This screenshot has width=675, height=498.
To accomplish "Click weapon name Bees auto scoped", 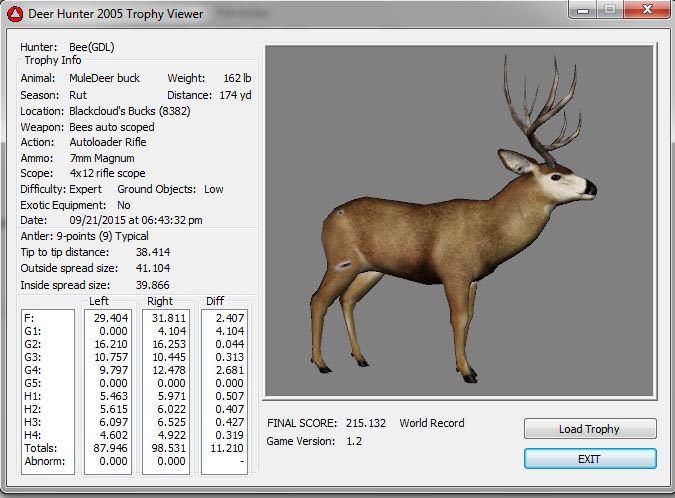I will click(111, 127).
